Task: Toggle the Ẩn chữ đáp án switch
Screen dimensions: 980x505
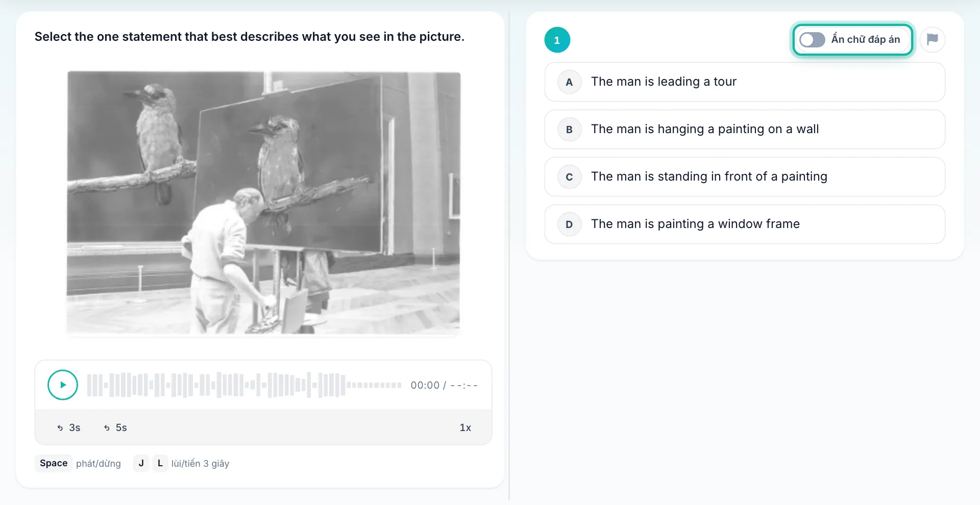Action: (812, 39)
